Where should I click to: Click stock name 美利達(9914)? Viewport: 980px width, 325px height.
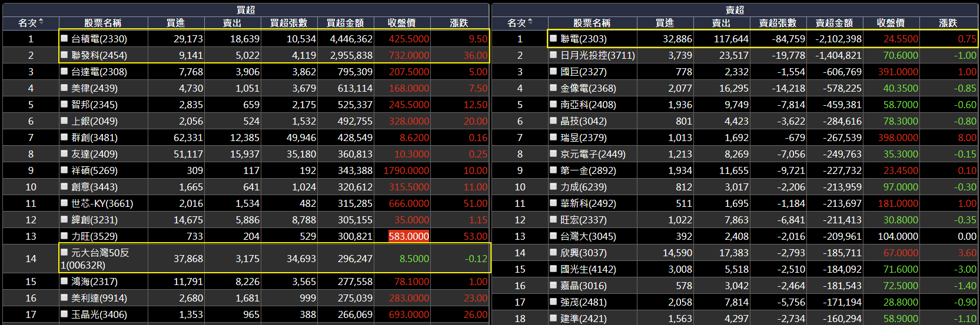pos(99,298)
